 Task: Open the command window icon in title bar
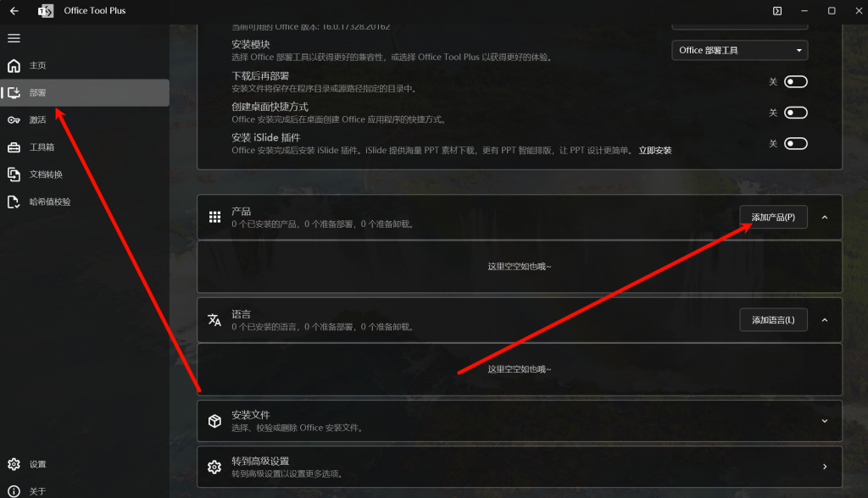click(x=777, y=10)
